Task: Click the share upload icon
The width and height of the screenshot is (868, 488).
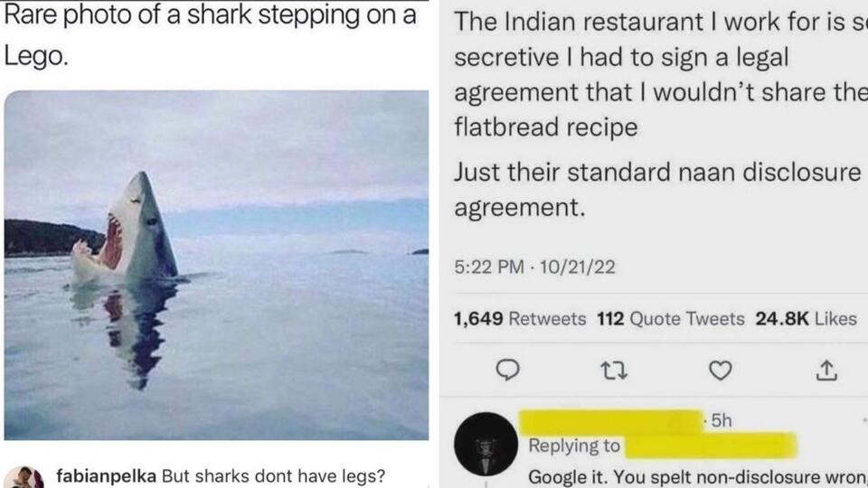Action: tap(826, 371)
